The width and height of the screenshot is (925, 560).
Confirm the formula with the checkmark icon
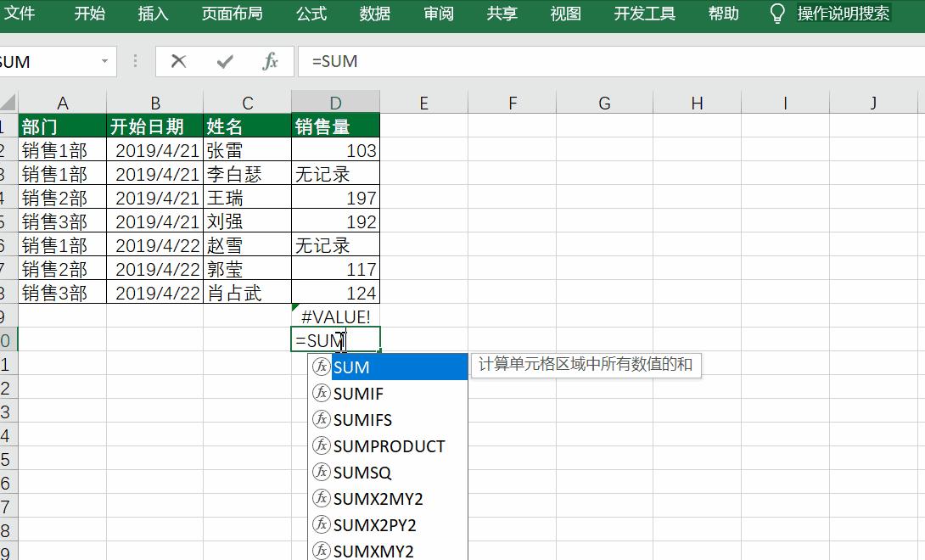(x=226, y=61)
